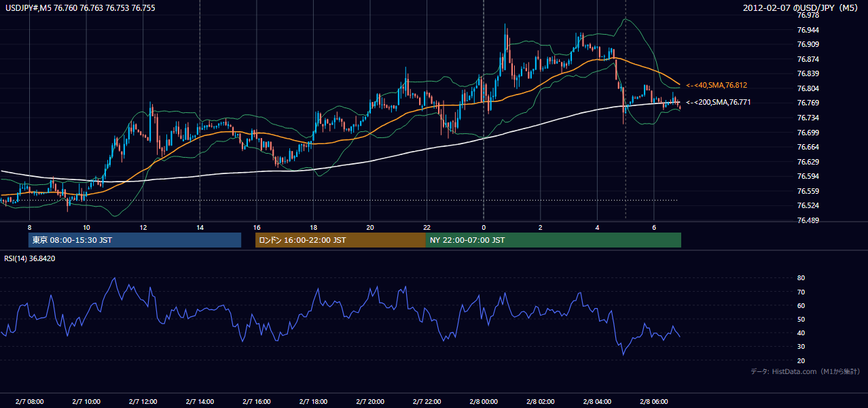Click the white 200 SMA label 76.771
The height and width of the screenshot is (408, 868).
[719, 102]
